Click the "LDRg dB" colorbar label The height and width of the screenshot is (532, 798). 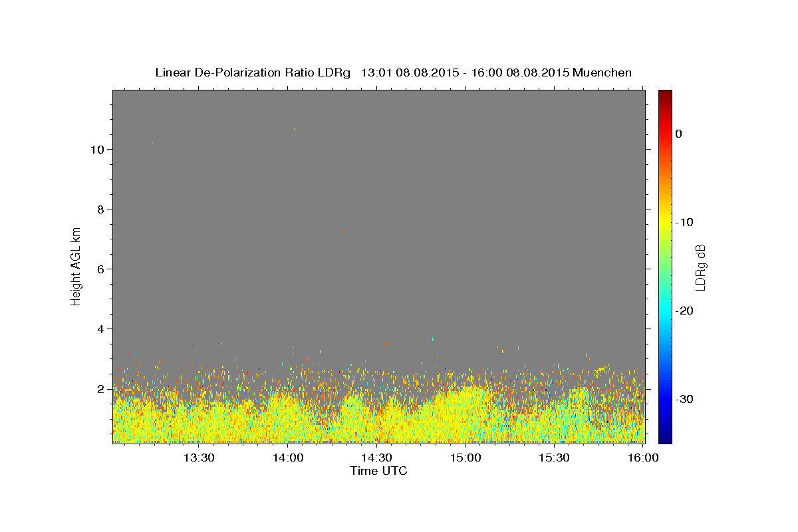[700, 267]
